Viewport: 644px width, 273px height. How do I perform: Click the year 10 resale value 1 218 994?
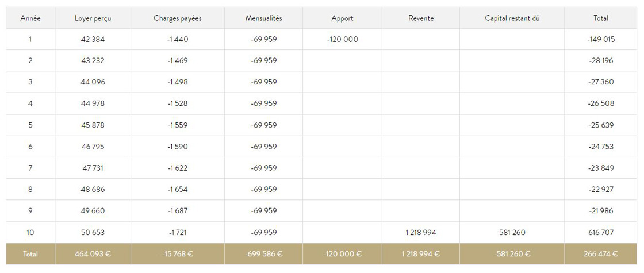tap(421, 233)
